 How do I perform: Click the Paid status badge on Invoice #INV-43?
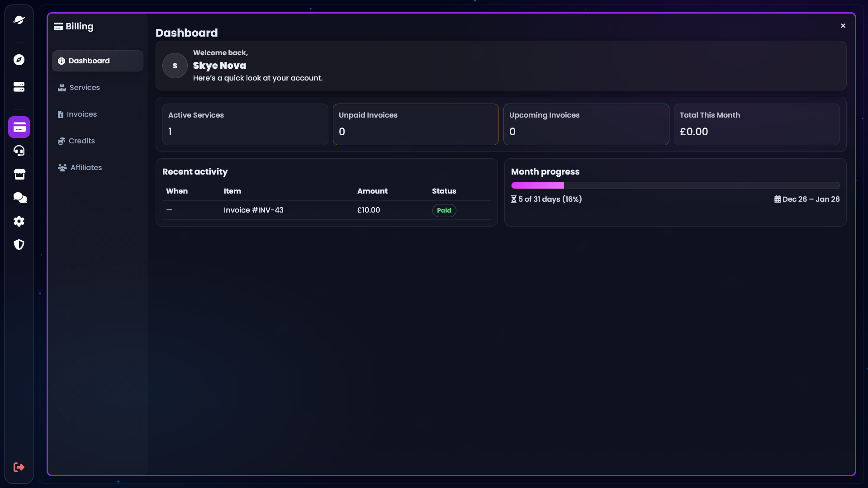point(444,210)
